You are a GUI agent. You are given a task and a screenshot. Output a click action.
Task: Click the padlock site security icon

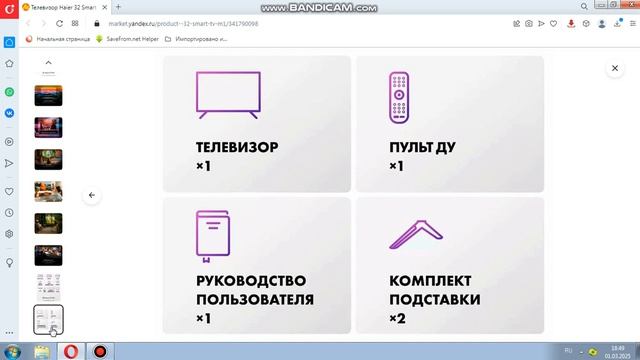[x=97, y=24]
